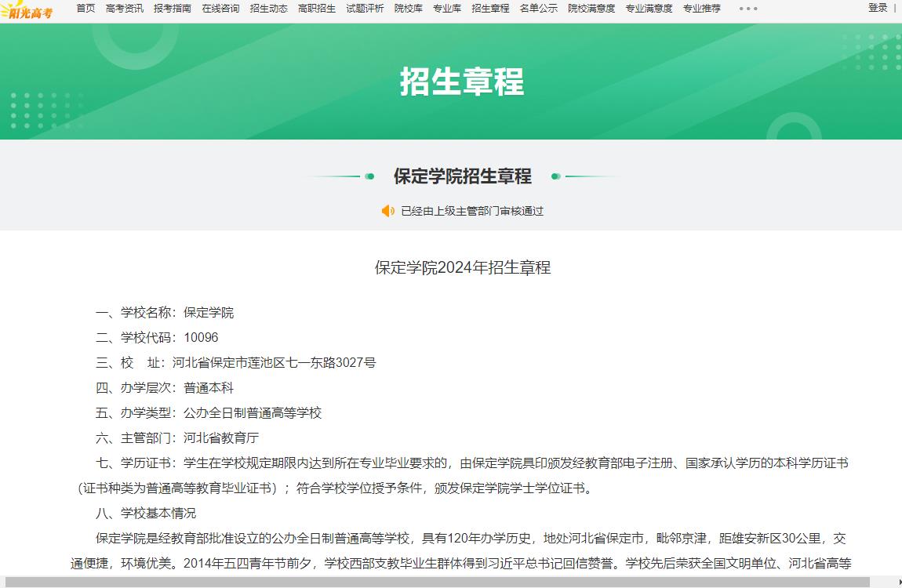The height and width of the screenshot is (588, 902).
Task: Go to the 首页 menu item
Action: pos(85,9)
